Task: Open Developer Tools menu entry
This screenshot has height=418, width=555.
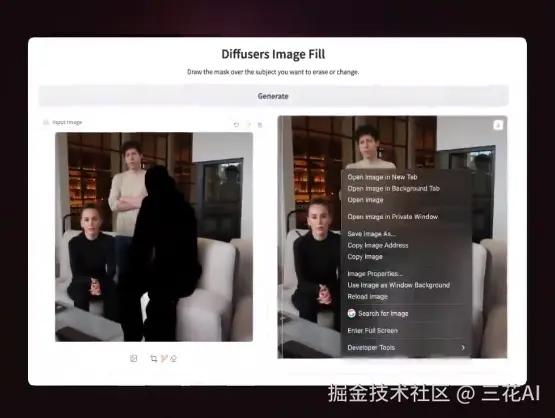Action: [371, 348]
